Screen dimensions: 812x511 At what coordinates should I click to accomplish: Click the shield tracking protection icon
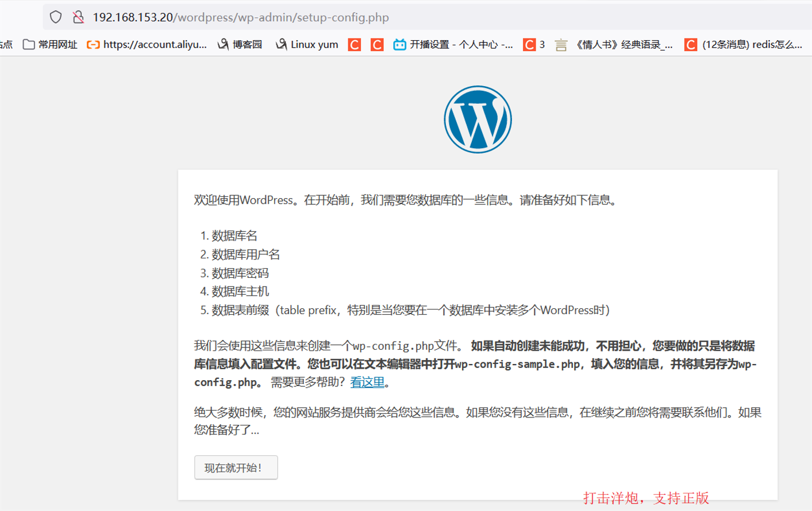tap(56, 17)
